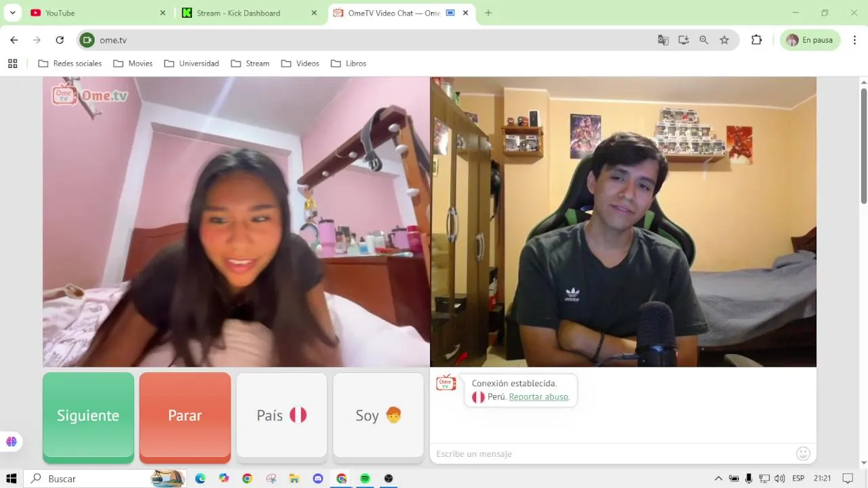Open Discord from the taskbar
This screenshot has width=868, height=488.
318,479
